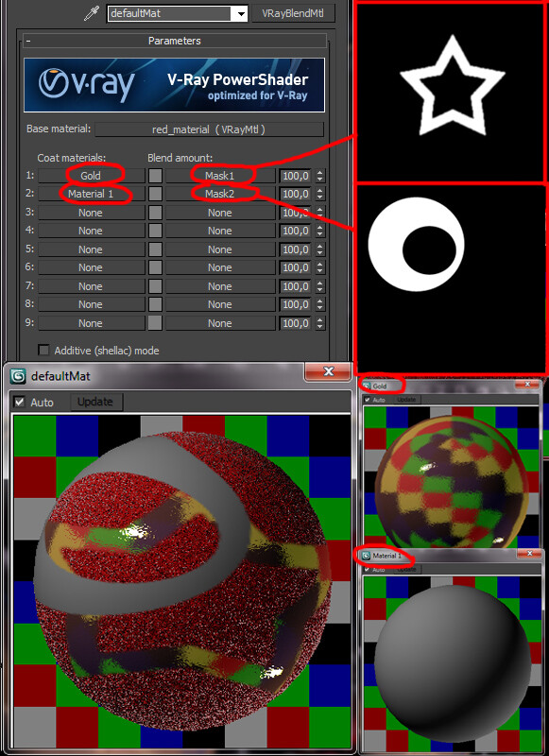Adjust blend amount spinner for row 6
This screenshot has width=549, height=756.
pos(320,267)
